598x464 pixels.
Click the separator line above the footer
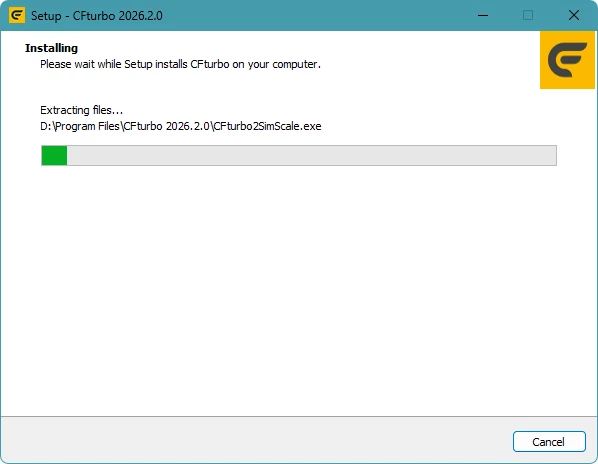[x=299, y=416]
